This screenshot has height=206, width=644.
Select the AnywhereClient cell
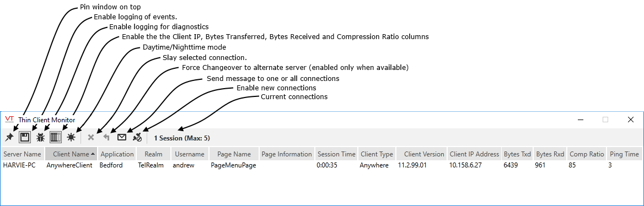(69, 165)
